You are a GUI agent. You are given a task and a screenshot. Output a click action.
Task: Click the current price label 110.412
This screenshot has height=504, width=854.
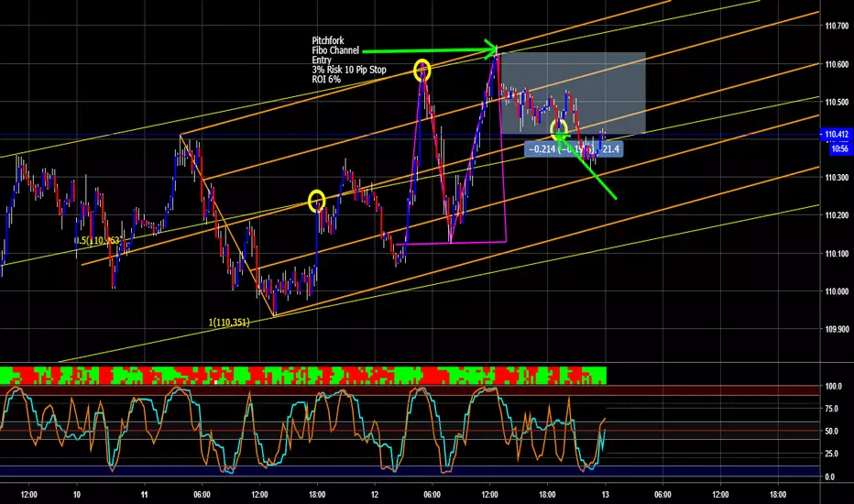click(x=836, y=134)
